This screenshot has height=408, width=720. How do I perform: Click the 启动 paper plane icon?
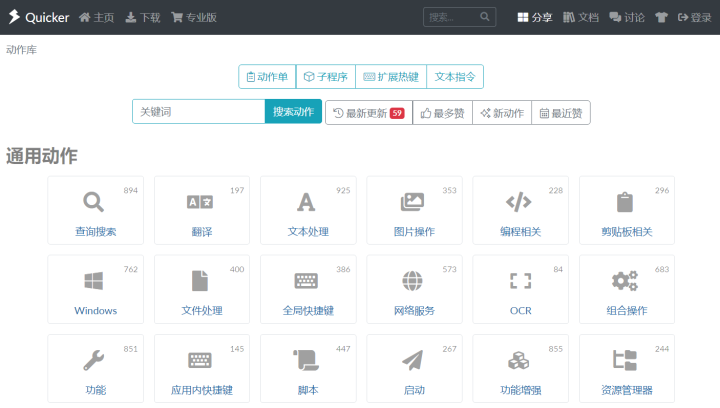pyautogui.click(x=412, y=360)
